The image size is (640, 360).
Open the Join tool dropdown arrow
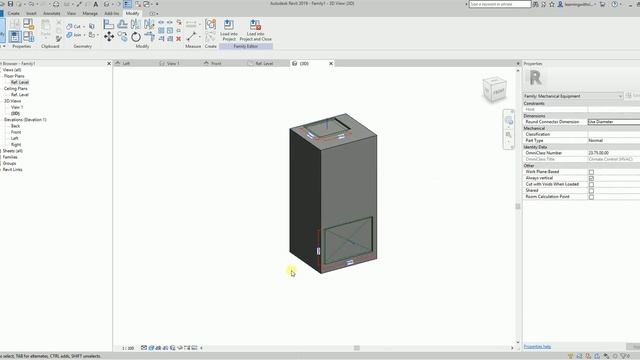tap(85, 36)
